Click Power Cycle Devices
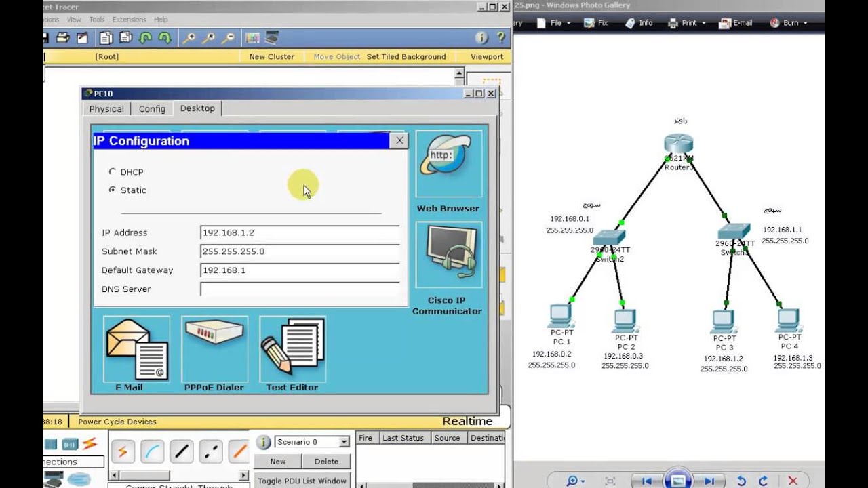 [117, 422]
